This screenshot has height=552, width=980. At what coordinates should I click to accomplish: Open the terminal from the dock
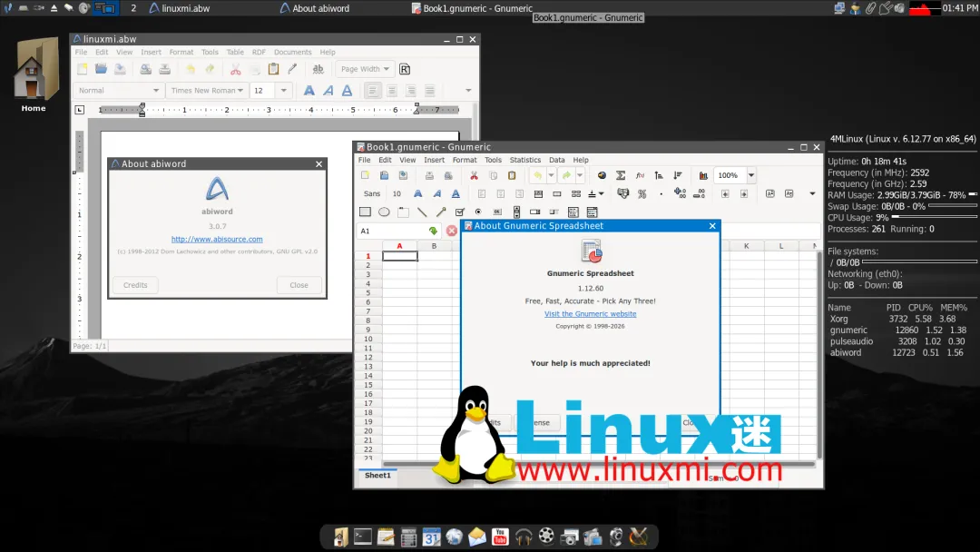point(362,537)
